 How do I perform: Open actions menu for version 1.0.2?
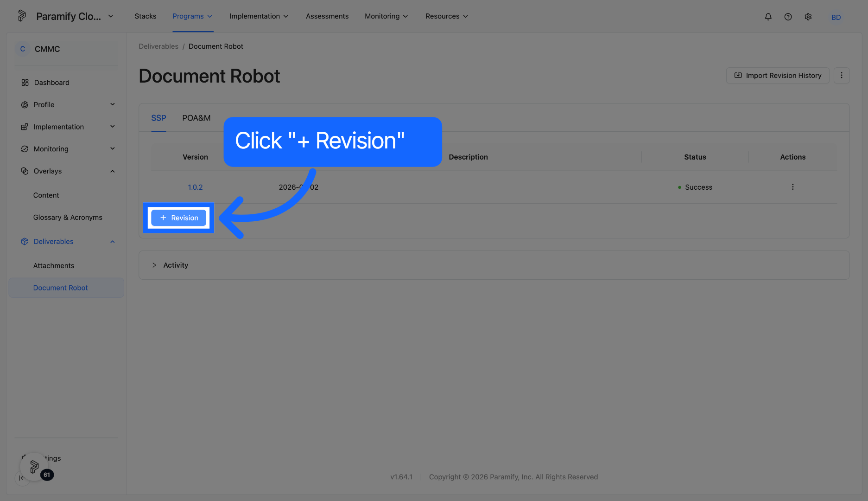click(x=792, y=187)
